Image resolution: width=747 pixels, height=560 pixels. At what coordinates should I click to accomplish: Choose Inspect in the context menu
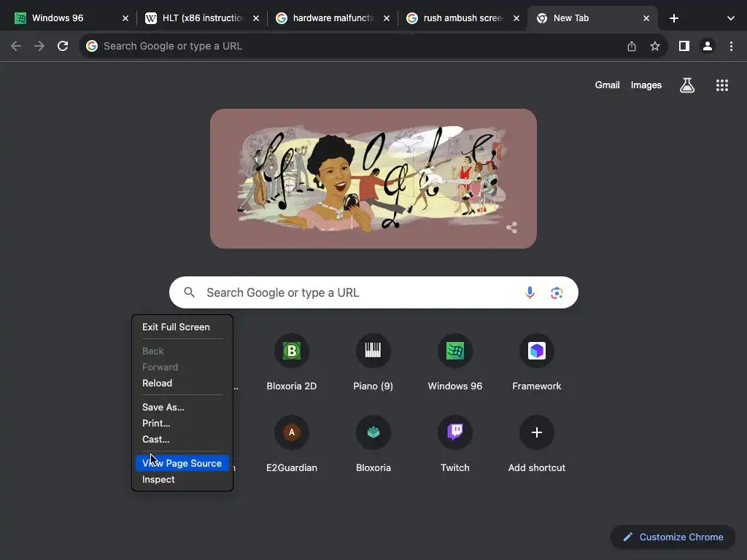[x=182, y=480]
